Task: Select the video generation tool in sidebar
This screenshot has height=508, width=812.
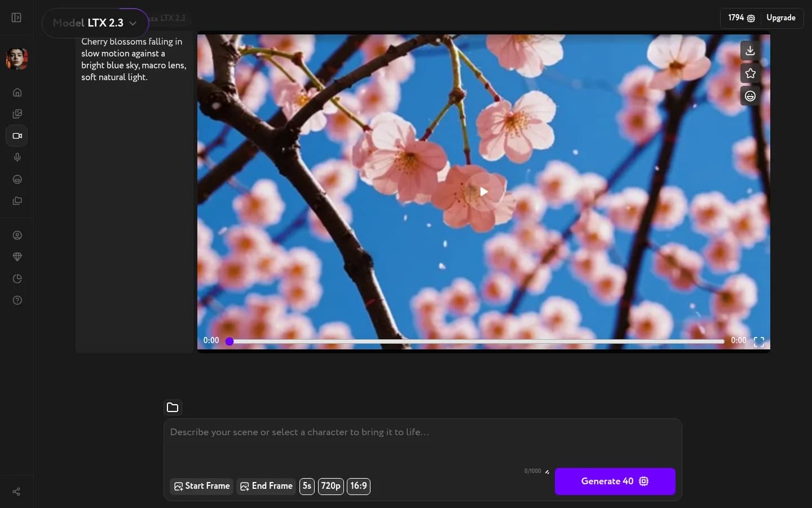Action: pos(17,135)
